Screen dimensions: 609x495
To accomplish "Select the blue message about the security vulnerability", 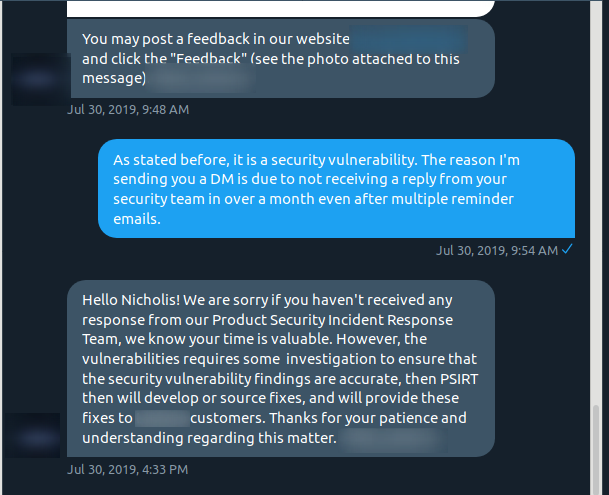I will click(336, 189).
